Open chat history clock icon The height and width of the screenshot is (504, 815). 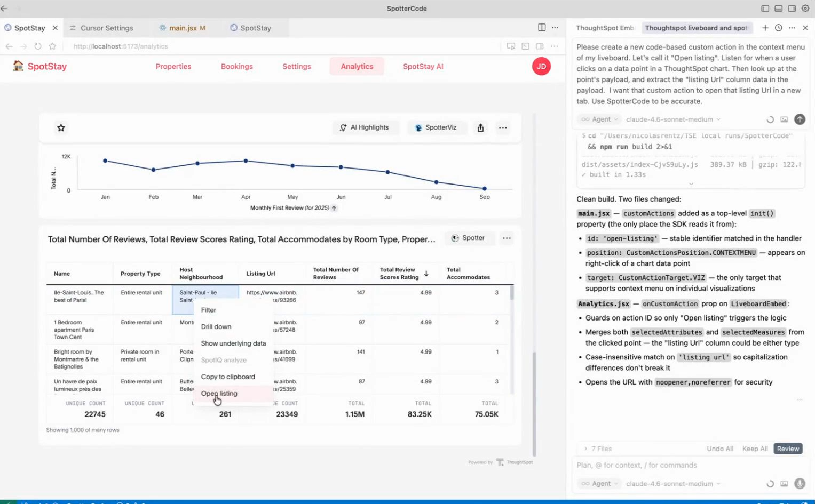coord(778,28)
